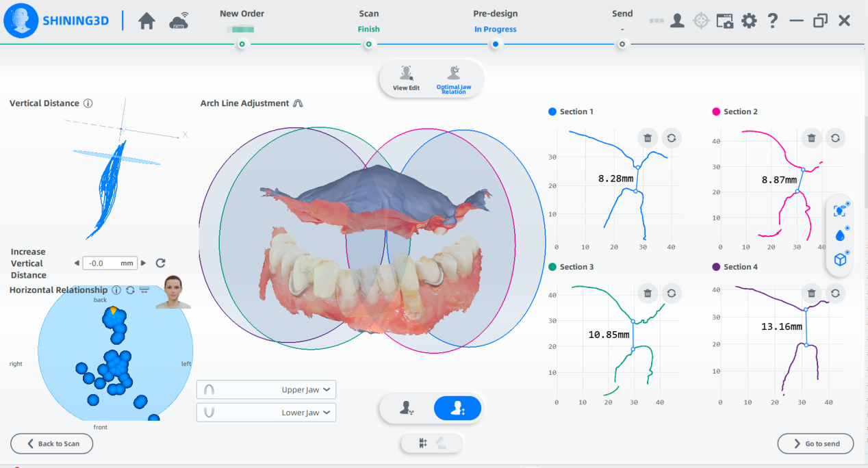868x468 pixels.
Task: Switch to the View Edit tab
Action: tap(406, 78)
